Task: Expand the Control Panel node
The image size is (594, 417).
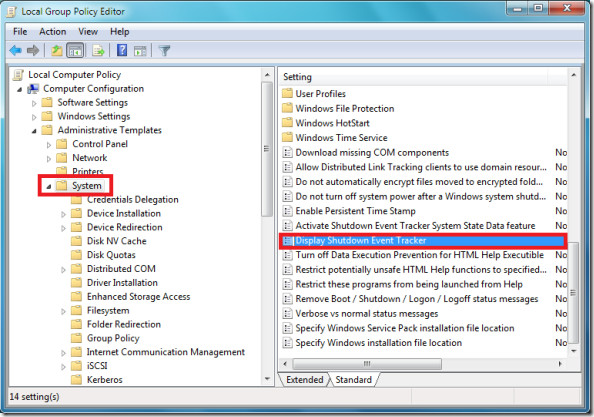Action: point(49,145)
